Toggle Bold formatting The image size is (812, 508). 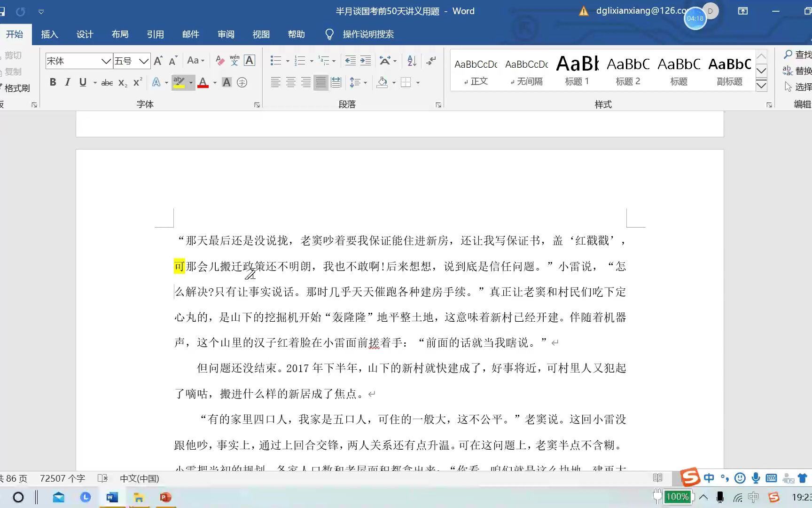[53, 82]
